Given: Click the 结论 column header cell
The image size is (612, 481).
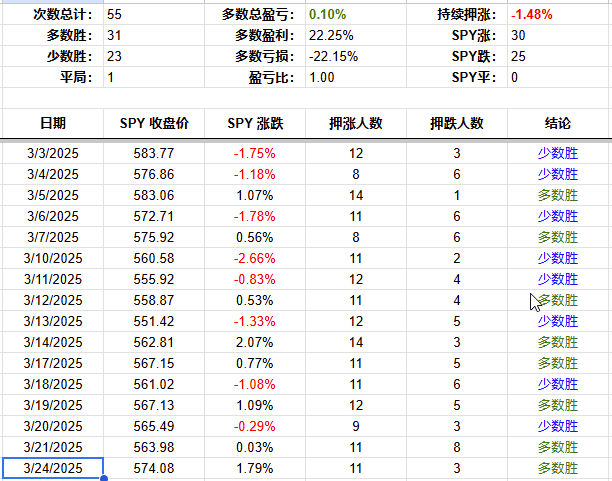Looking at the screenshot, I should pos(558,124).
